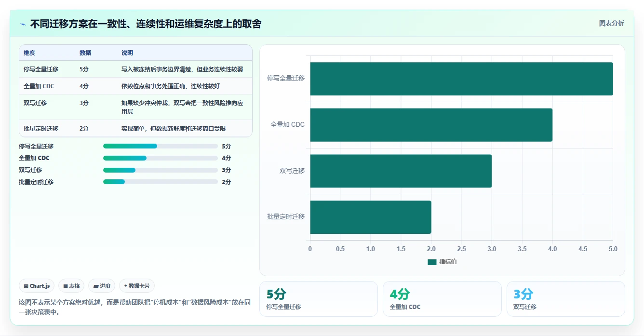Click the 停写全量迁移 progress bar

(161, 146)
